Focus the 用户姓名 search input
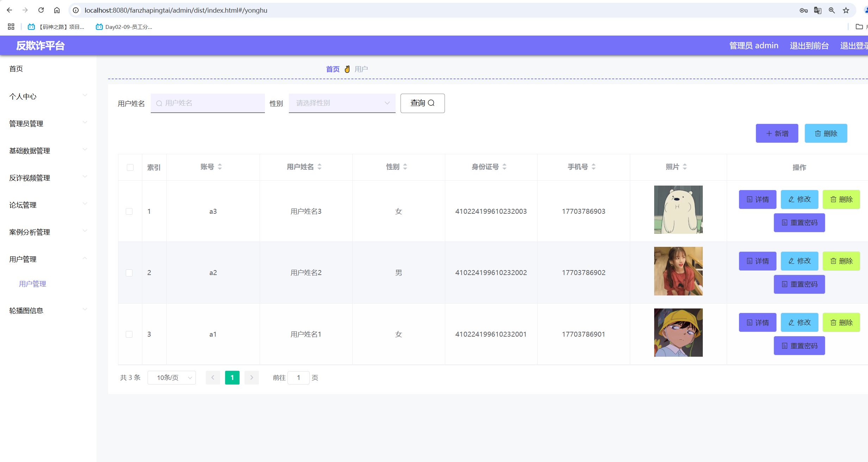This screenshot has width=868, height=462. [207, 103]
